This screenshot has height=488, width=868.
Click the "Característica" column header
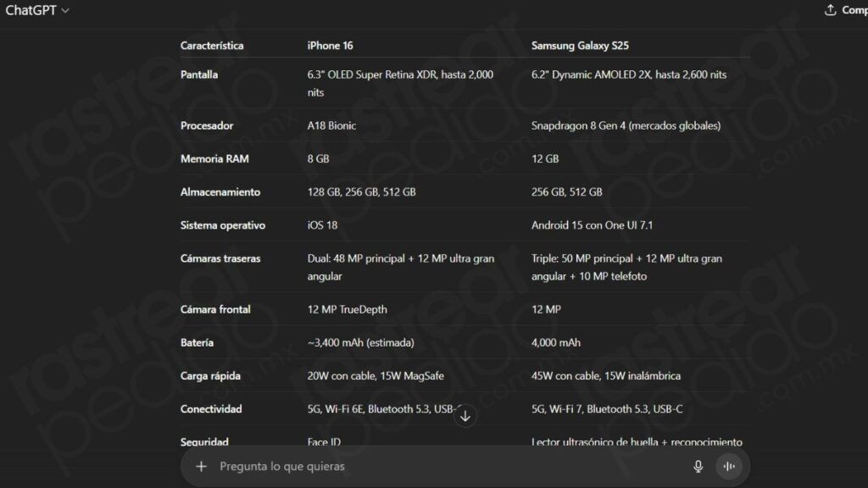tap(212, 46)
